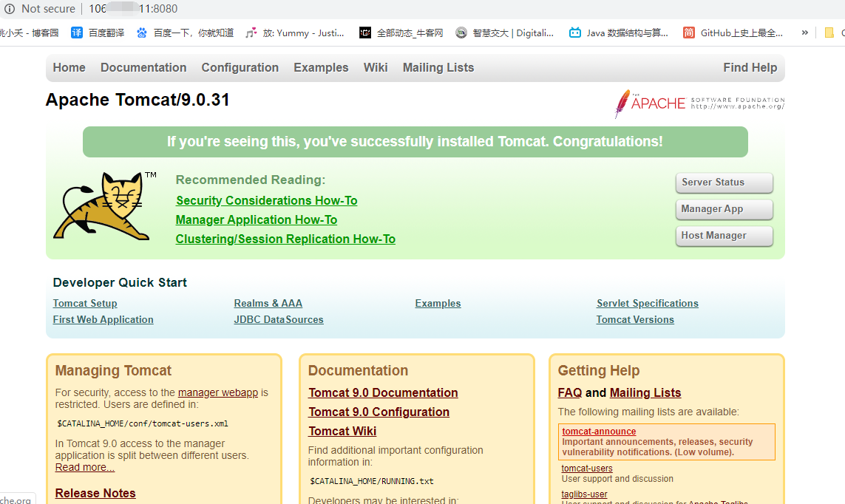Follow the manager webapp link
The height and width of the screenshot is (504, 845).
tap(217, 392)
